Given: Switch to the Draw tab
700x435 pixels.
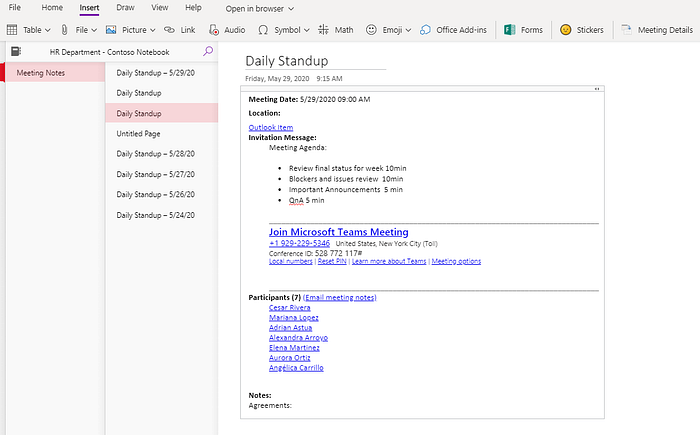Looking at the screenshot, I should (x=125, y=8).
